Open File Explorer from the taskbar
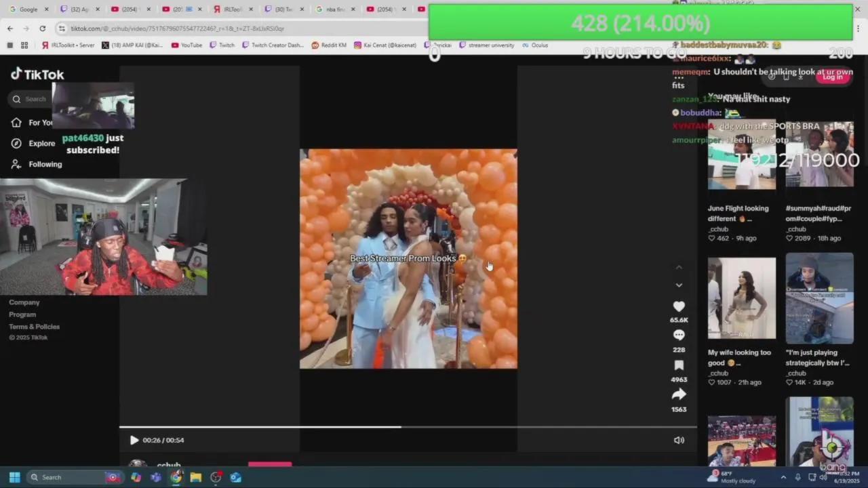The height and width of the screenshot is (488, 868). 196,477
